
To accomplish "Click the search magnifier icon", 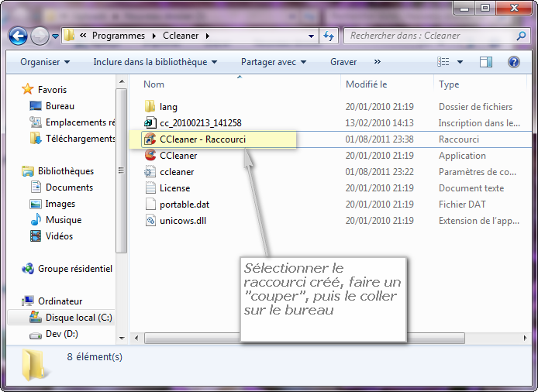I will [x=521, y=36].
